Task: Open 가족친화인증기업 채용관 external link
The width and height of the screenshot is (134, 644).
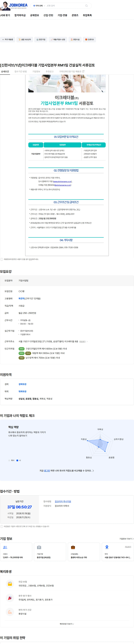Action: (x=72, y=71)
